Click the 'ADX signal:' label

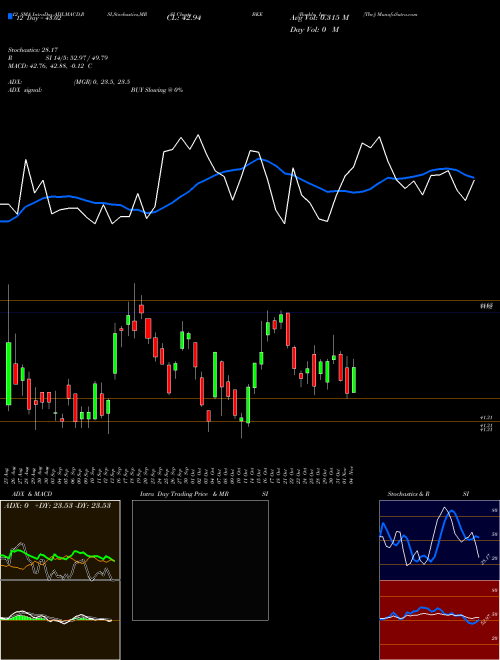(x=25, y=90)
